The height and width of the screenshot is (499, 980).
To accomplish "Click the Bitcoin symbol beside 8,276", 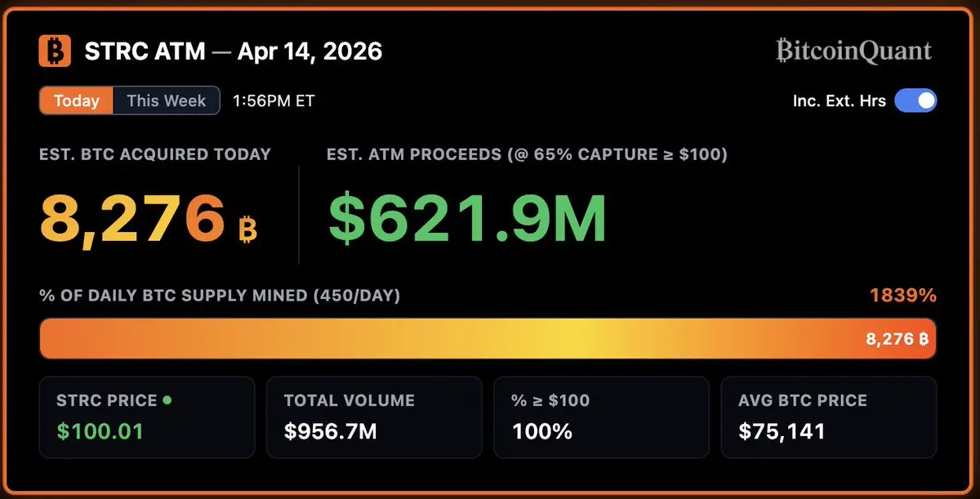I will tap(248, 229).
